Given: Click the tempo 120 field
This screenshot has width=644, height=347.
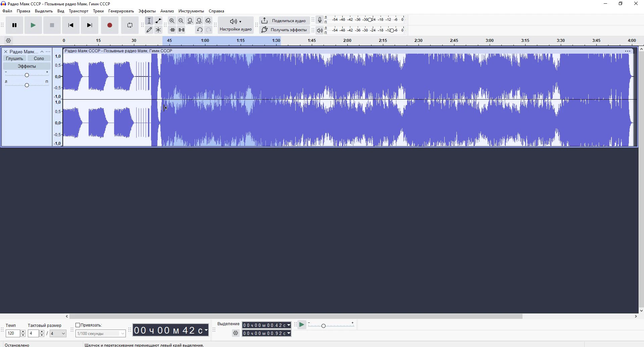Looking at the screenshot, I should (x=13, y=333).
